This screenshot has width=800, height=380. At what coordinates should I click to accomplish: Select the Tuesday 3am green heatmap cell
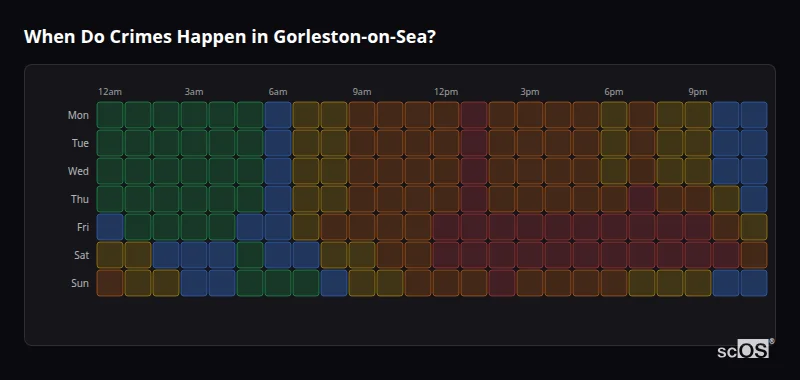pos(194,143)
